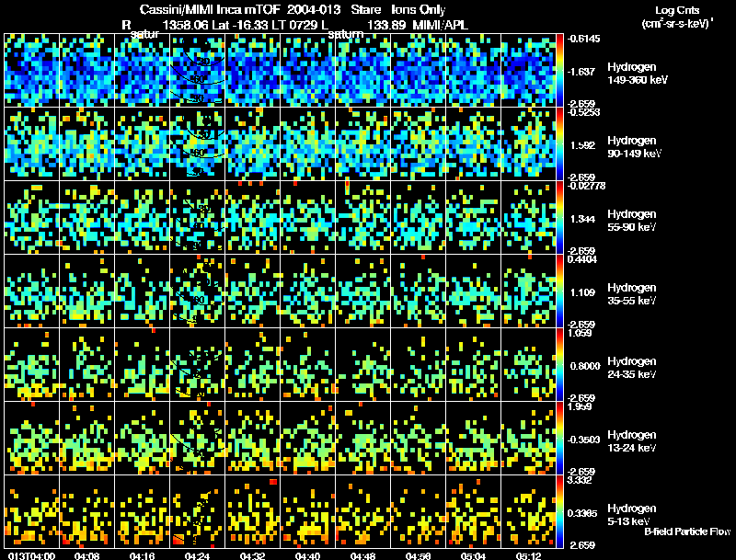Screen dimensions: 736x560
Task: Click the time axis label "013T04:00"
Action: click(31, 555)
